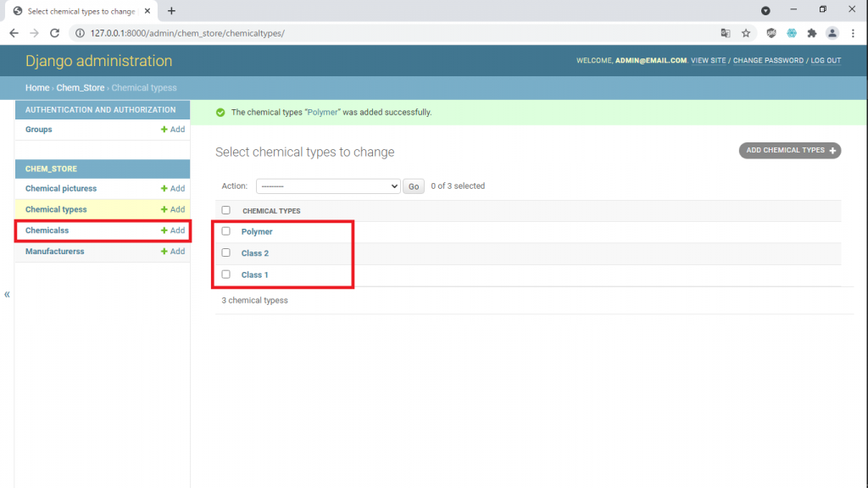The height and width of the screenshot is (488, 868).
Task: Collapse sidebar with double chevron icon
Action: [7, 294]
